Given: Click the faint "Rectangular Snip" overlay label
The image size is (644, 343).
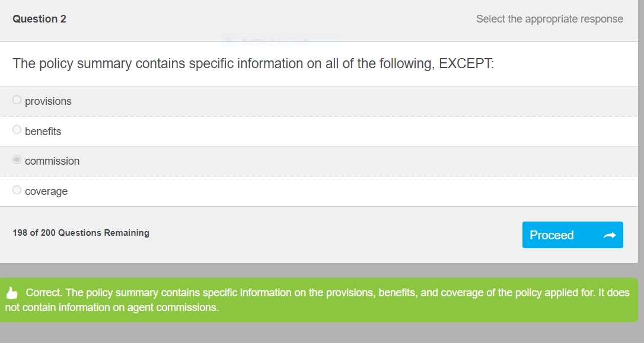Looking at the screenshot, I should coord(275,41).
